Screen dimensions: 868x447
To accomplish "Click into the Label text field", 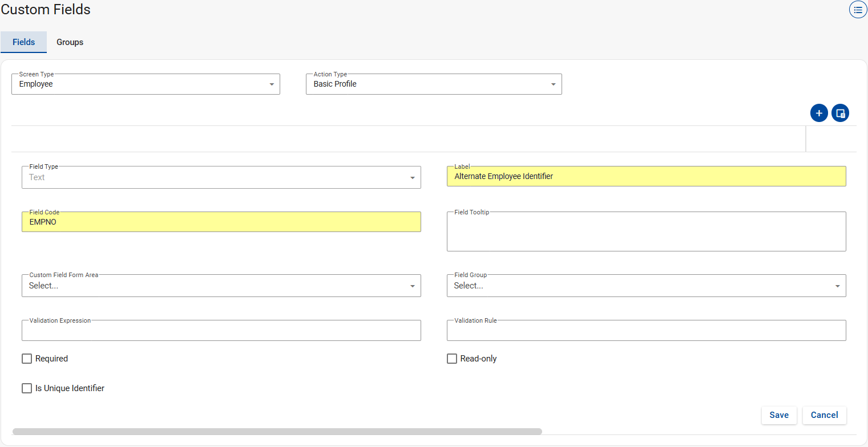I will [646, 177].
